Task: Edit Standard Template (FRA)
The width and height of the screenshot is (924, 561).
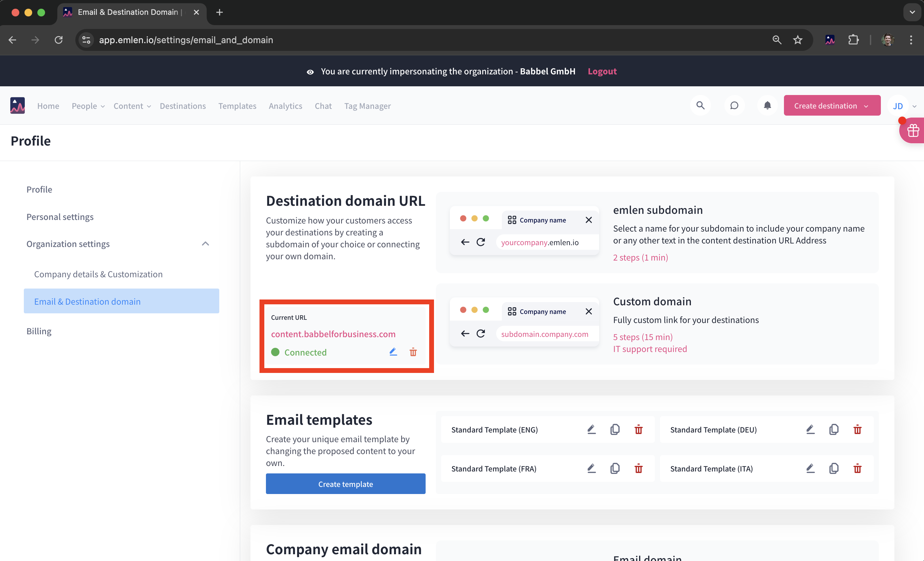Action: click(591, 468)
